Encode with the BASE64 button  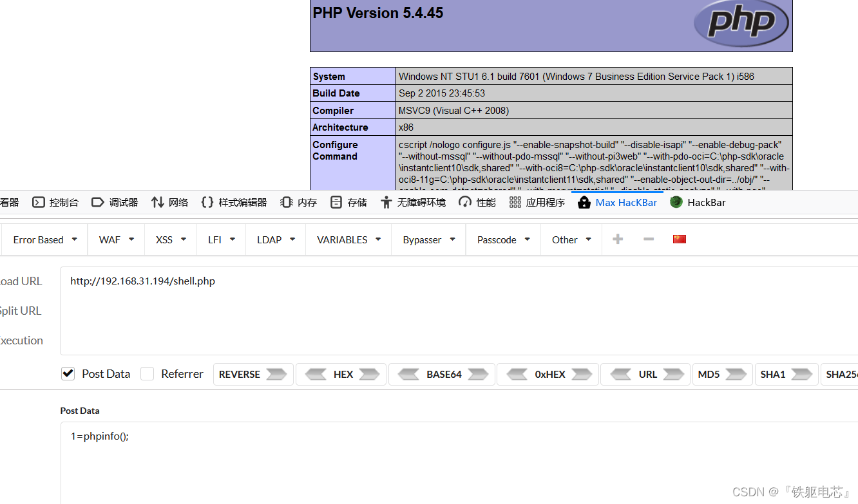(441, 373)
